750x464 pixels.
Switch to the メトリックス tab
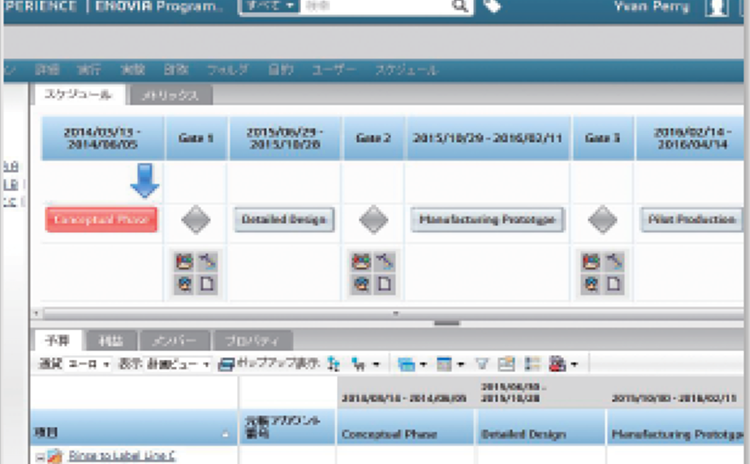(x=171, y=96)
